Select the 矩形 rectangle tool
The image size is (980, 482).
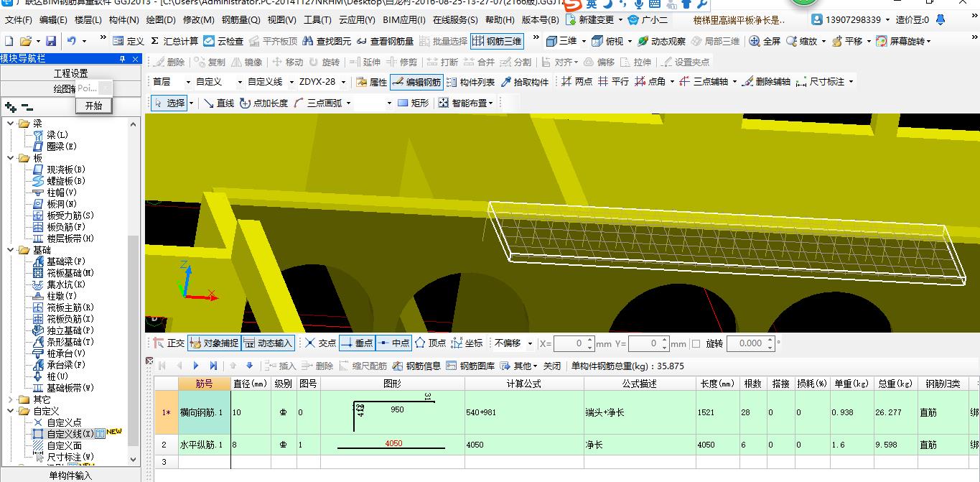click(414, 103)
